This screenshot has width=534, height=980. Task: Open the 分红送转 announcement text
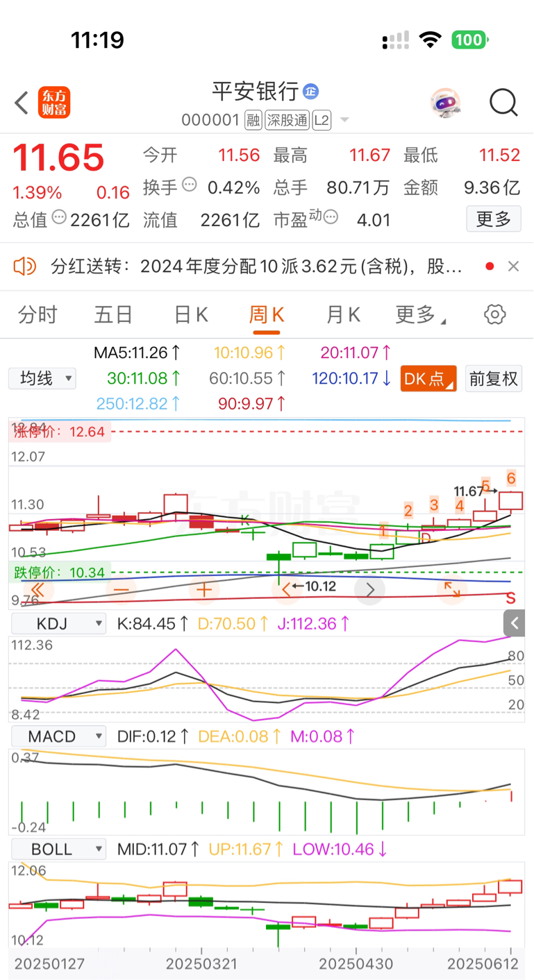tap(256, 266)
